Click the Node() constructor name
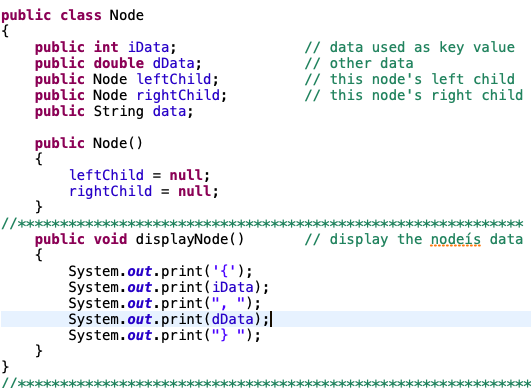The height and width of the screenshot is (388, 531). (x=118, y=143)
